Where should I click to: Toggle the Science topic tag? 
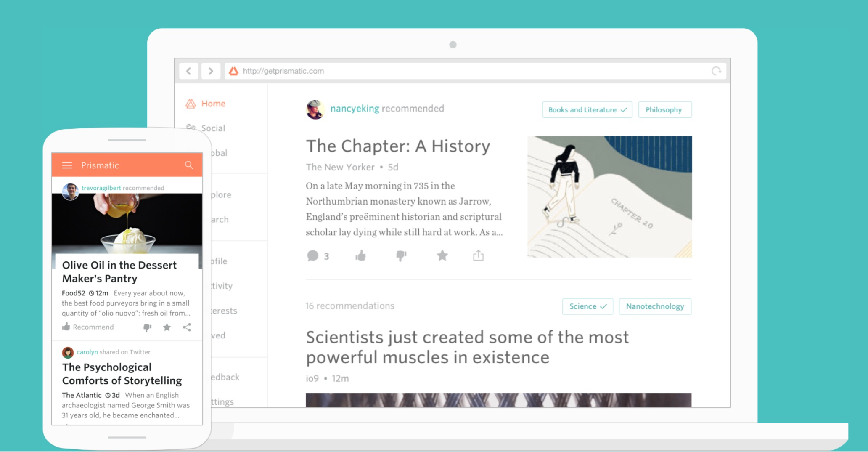[x=587, y=306]
